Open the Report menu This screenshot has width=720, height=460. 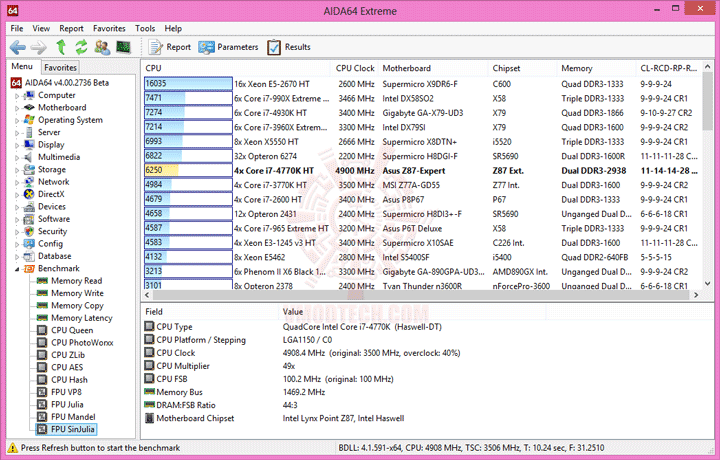click(71, 28)
